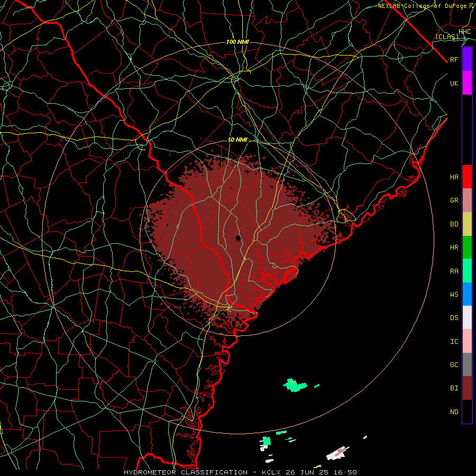Click the RA legend label

(454, 271)
